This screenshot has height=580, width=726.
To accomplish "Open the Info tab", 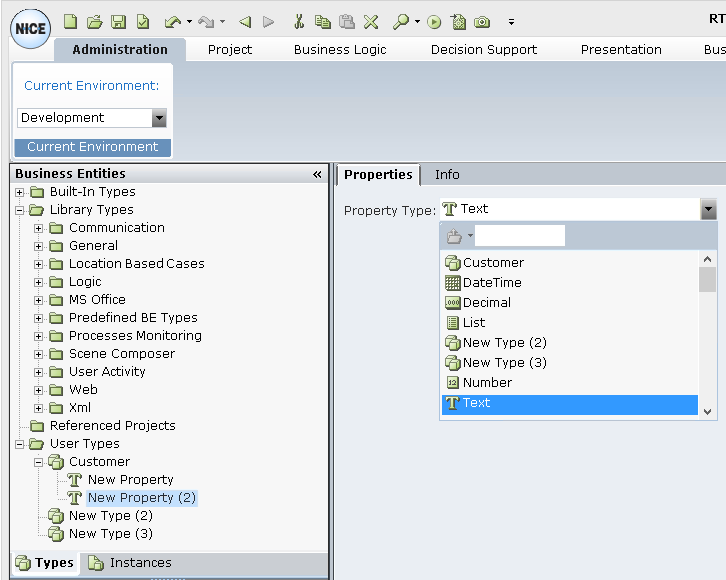I will (x=447, y=175).
